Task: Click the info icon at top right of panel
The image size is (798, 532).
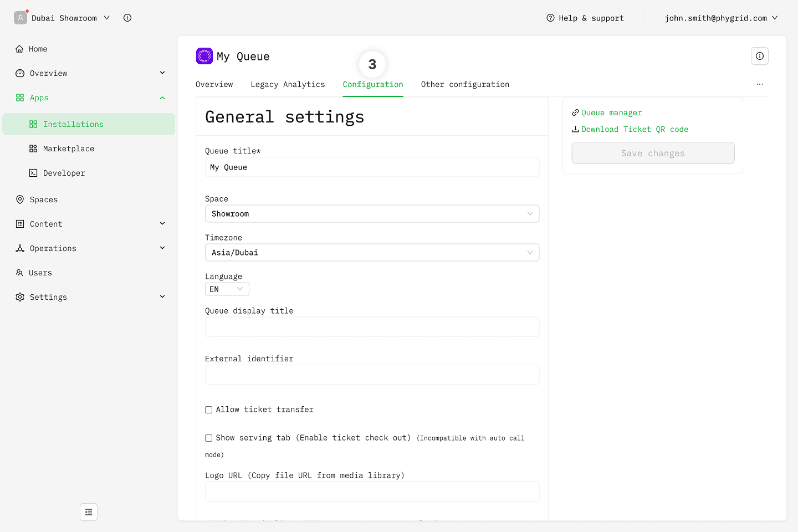Action: (x=759, y=56)
